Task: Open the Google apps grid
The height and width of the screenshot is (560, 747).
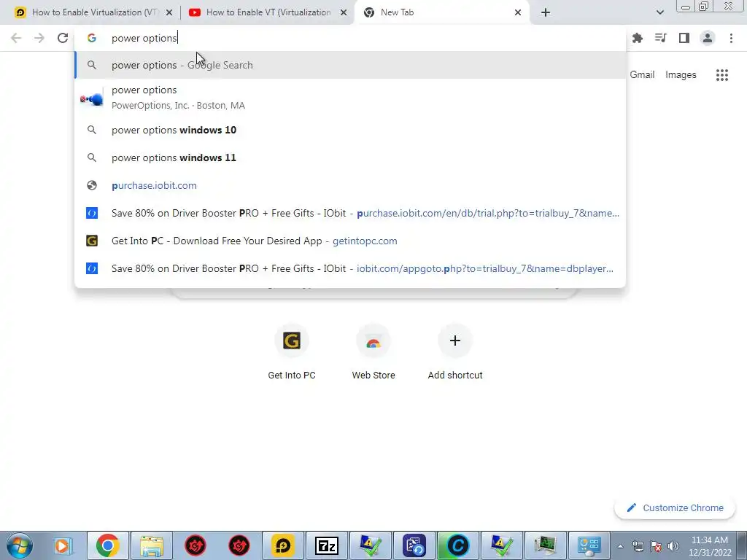Action: (x=721, y=75)
